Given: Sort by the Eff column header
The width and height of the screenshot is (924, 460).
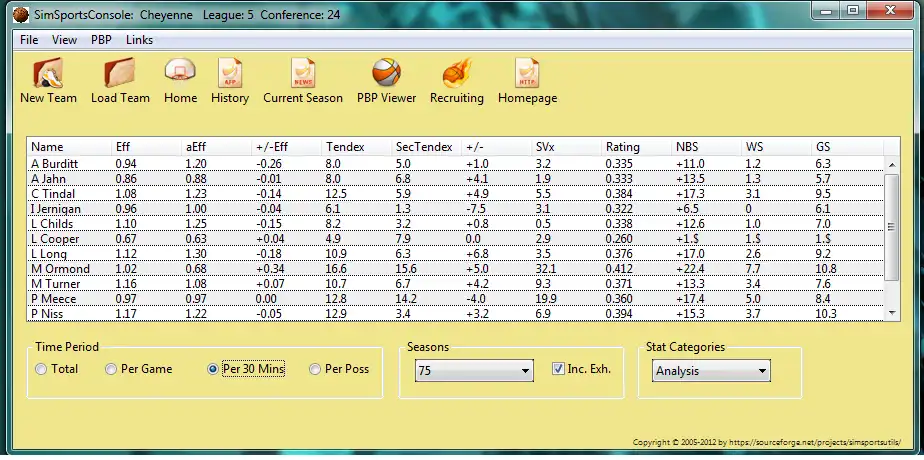Looking at the screenshot, I should (x=146, y=147).
